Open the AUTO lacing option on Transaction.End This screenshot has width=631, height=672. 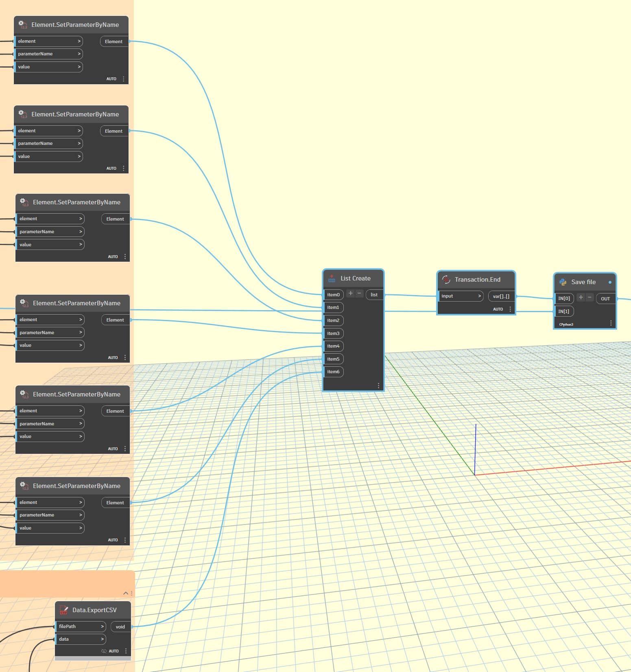498,309
